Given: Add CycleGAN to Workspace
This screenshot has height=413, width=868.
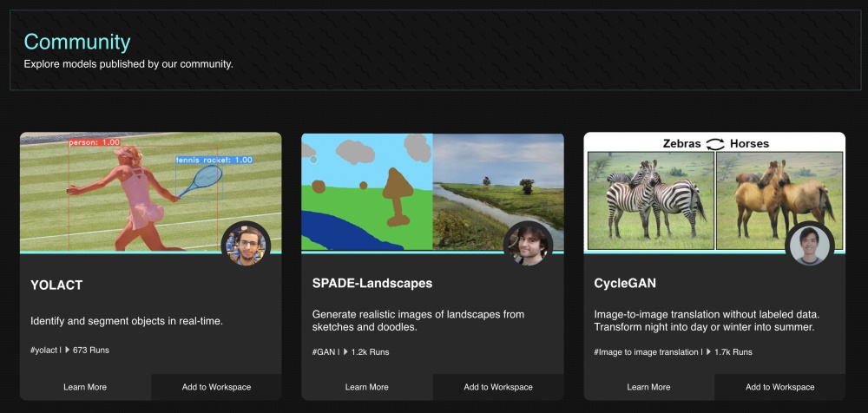Looking at the screenshot, I should tap(779, 387).
